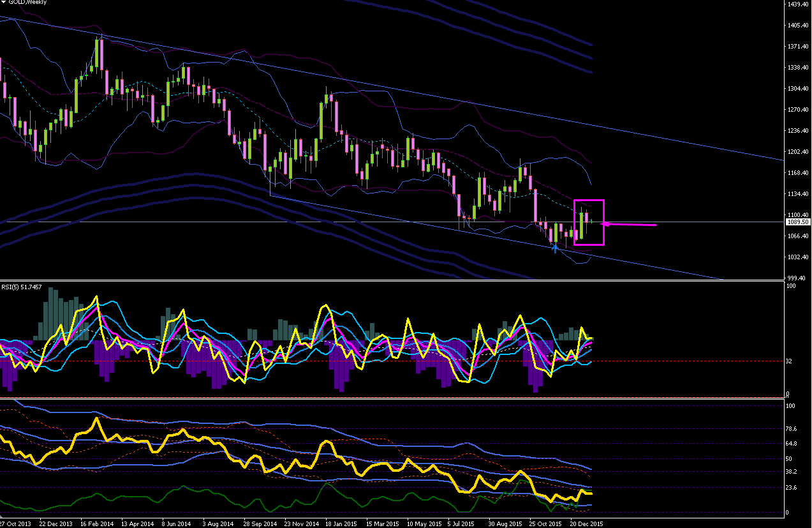
Task: Select the 23 Nov 2014 date label
Action: 301,523
